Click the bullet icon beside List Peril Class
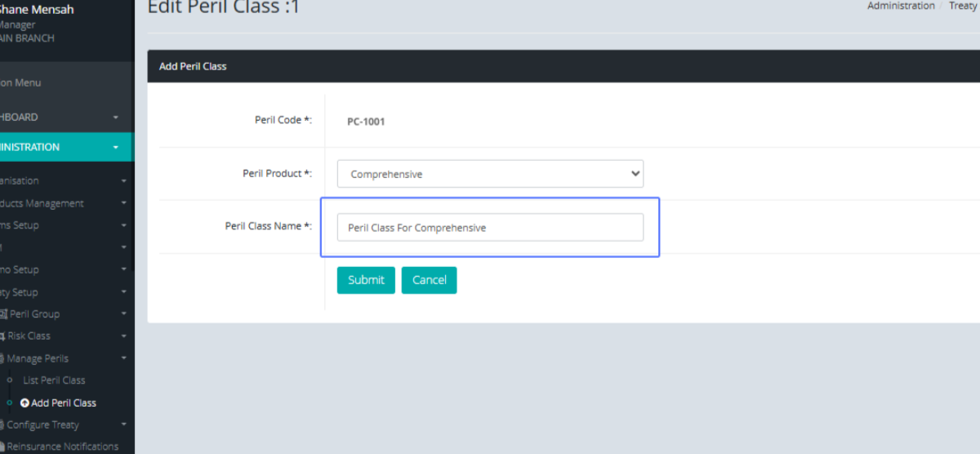The height and width of the screenshot is (454, 980). point(10,381)
